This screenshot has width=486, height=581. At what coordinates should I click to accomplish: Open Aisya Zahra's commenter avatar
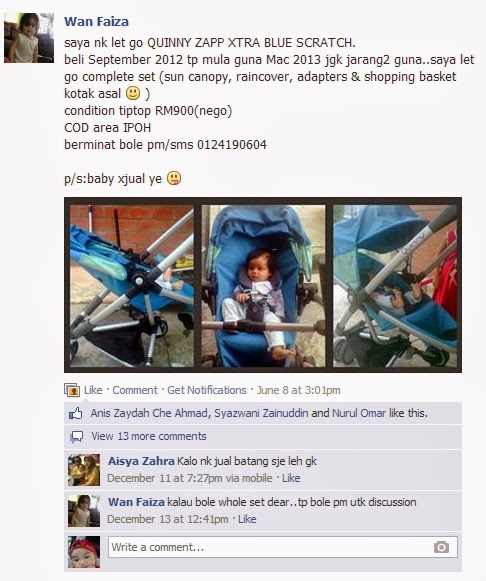tap(84, 470)
